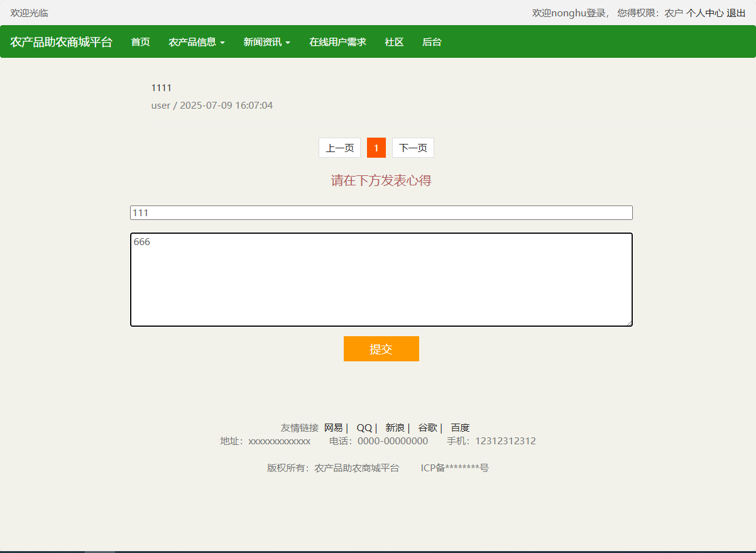This screenshot has width=756, height=553.
Task: Click the 新浪 link in footer
Action: coord(393,427)
